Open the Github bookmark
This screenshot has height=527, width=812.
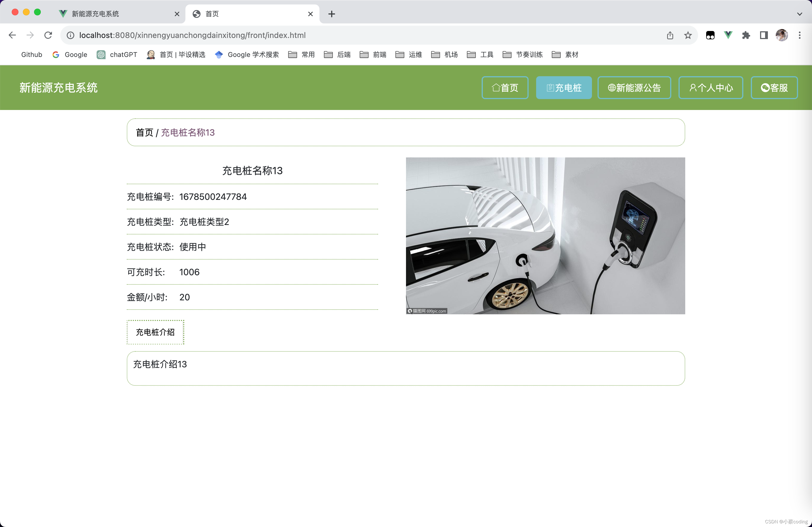coord(31,55)
